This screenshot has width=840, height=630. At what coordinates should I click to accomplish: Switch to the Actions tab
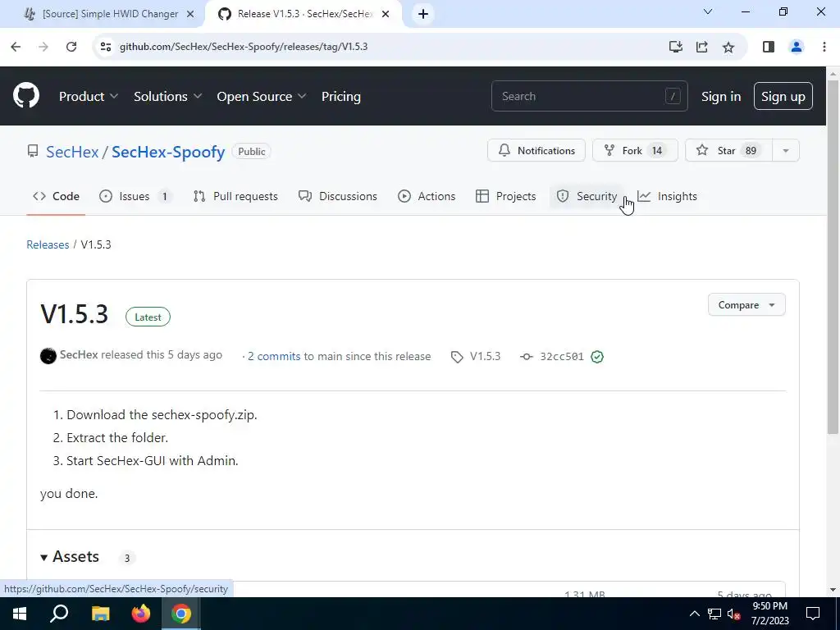(427, 196)
